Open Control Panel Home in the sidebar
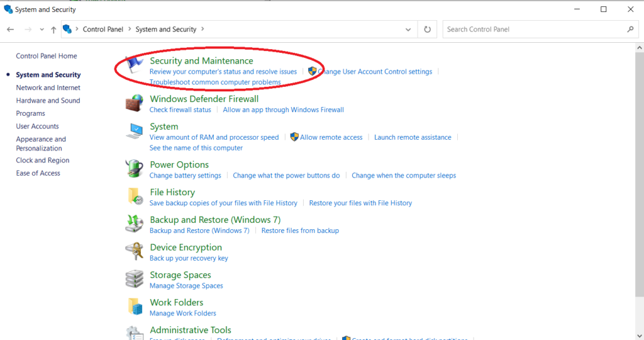The height and width of the screenshot is (340, 644). point(47,56)
